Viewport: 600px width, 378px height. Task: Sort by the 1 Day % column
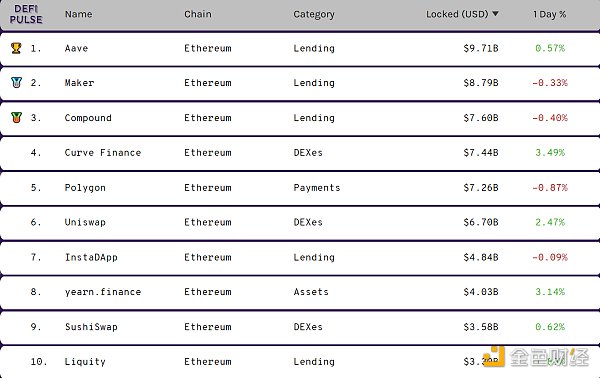[x=549, y=15]
